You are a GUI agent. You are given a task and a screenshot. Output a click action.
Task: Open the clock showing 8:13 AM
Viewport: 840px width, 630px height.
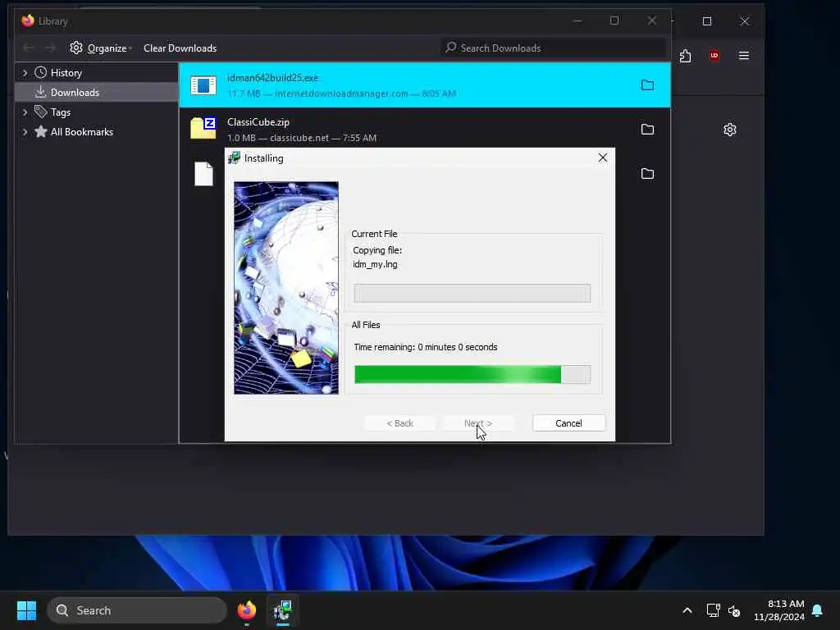click(x=779, y=610)
